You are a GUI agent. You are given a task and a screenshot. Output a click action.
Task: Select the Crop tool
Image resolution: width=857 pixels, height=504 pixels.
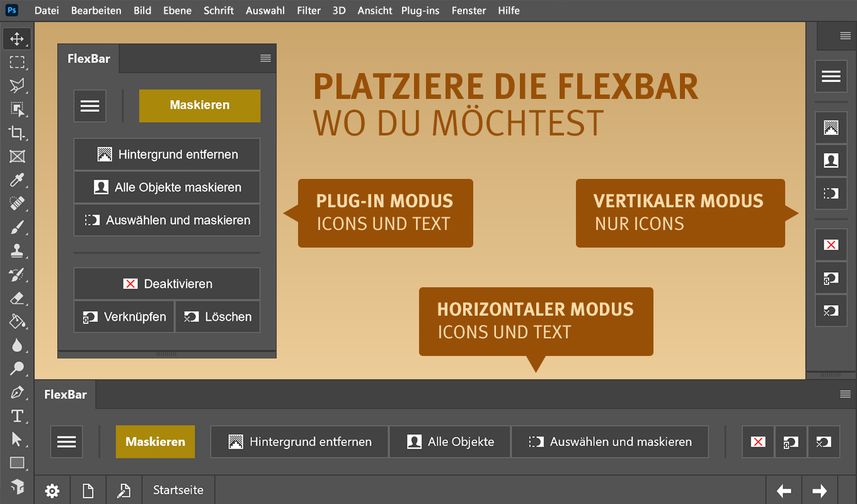17,133
